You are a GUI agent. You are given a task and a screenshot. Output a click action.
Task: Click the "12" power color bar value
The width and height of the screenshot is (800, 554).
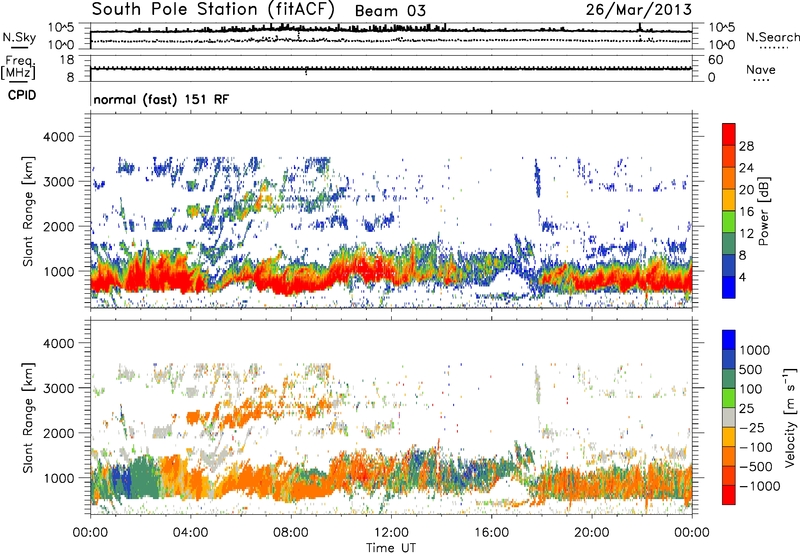[x=746, y=234]
